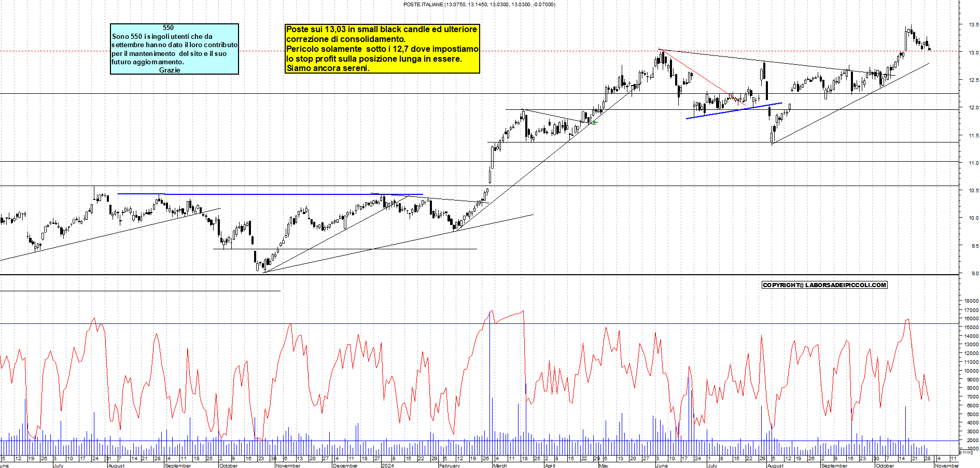
Task: Click the 9.5 price axis label
Action: tap(974, 246)
